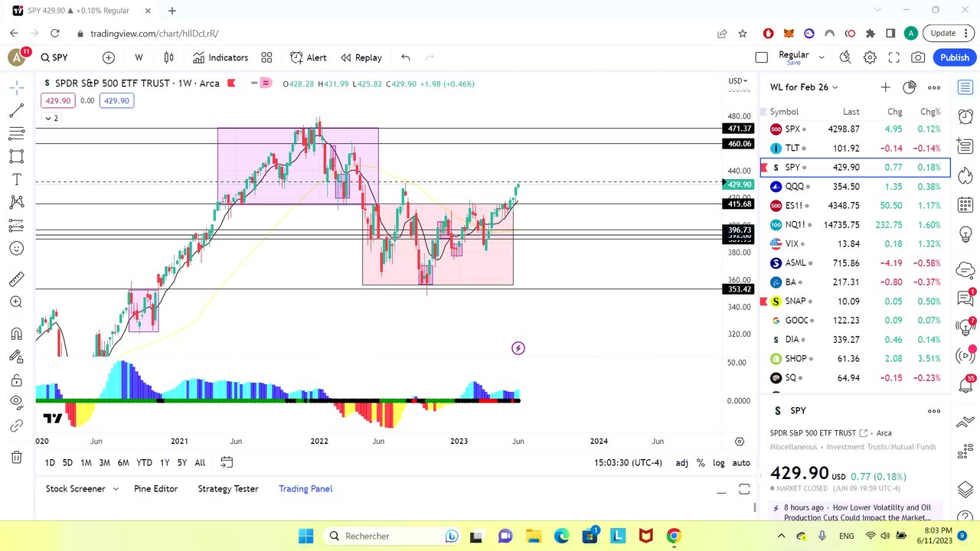The height and width of the screenshot is (551, 980).
Task: Select the QQQ row in watchlist
Action: coord(855,187)
